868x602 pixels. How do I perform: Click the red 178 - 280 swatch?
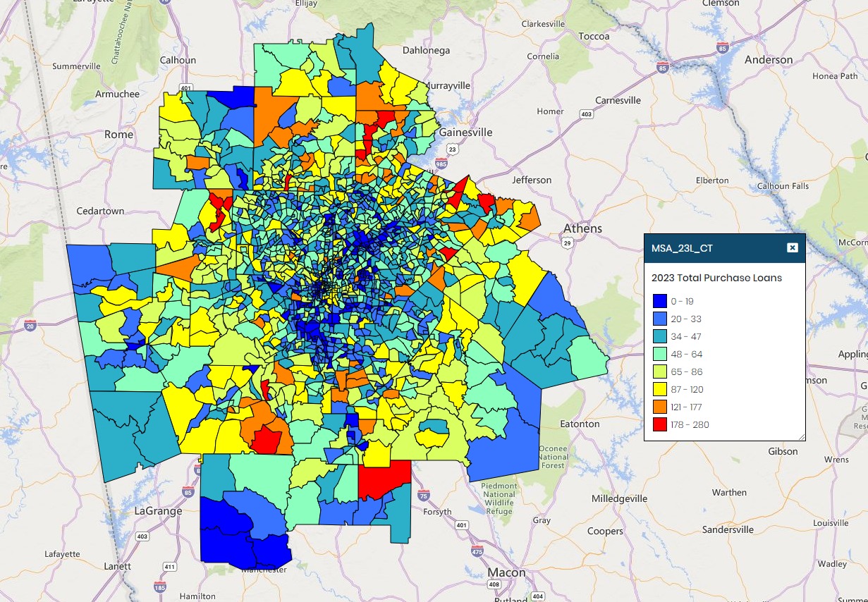(x=660, y=424)
